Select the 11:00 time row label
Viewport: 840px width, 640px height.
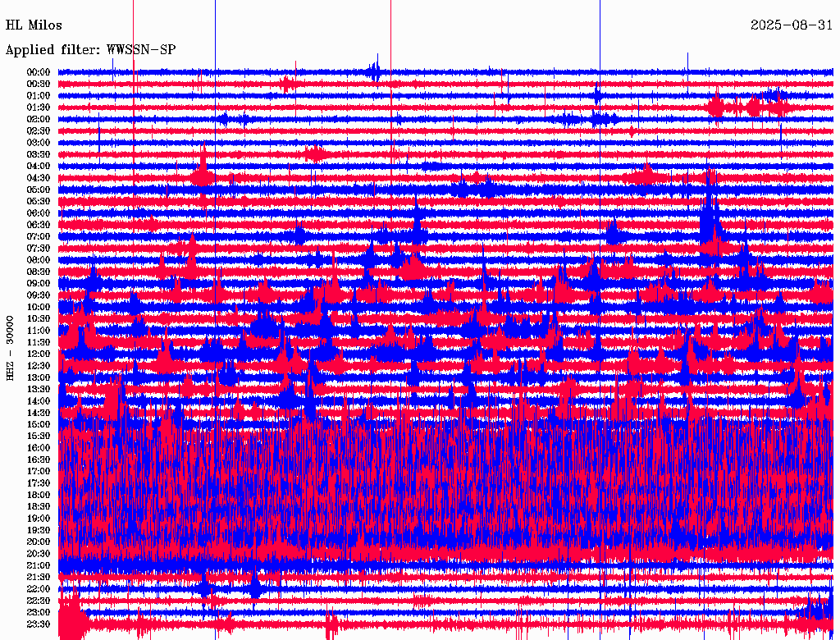click(39, 330)
